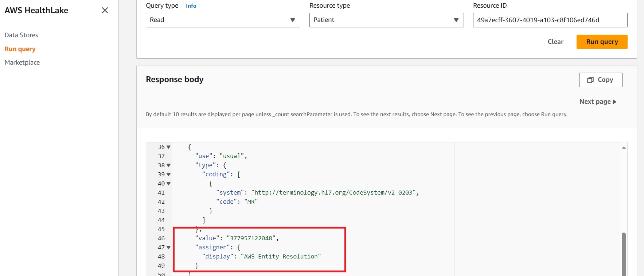Click the "AWS Entity Resolution" display text
Screen dimensions: 644x276
[x=281, y=256]
